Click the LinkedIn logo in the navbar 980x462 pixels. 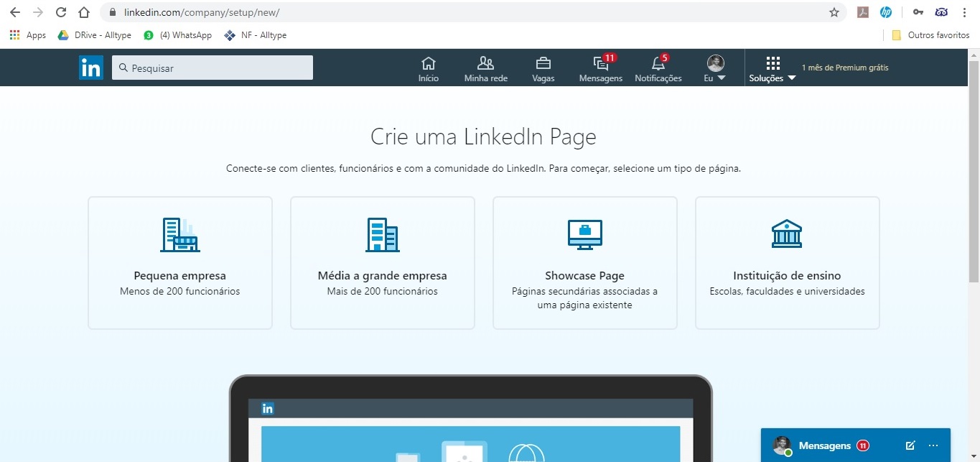point(91,68)
